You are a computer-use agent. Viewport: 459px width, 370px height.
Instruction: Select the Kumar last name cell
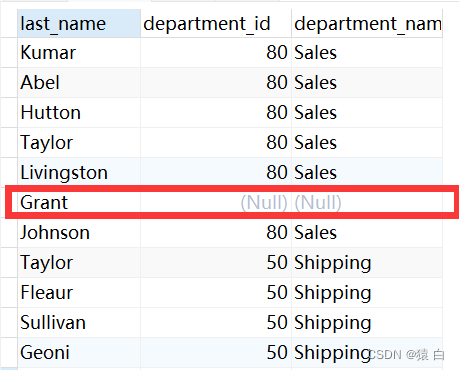79,53
